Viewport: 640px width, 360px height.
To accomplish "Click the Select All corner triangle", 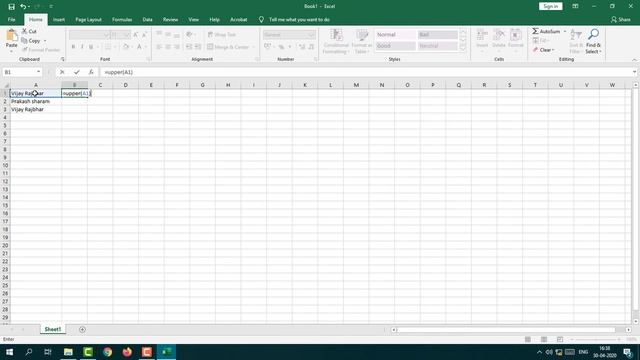I will [x=6, y=85].
